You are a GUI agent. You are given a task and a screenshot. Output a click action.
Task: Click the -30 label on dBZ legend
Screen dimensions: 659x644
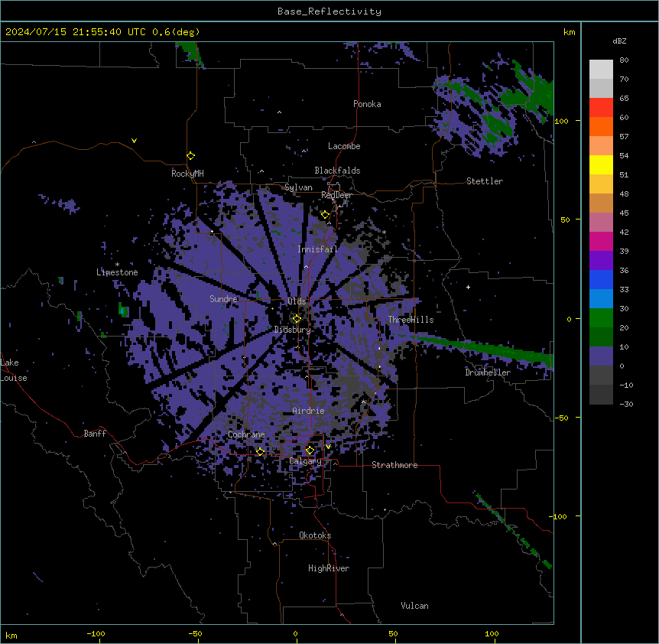[626, 405]
